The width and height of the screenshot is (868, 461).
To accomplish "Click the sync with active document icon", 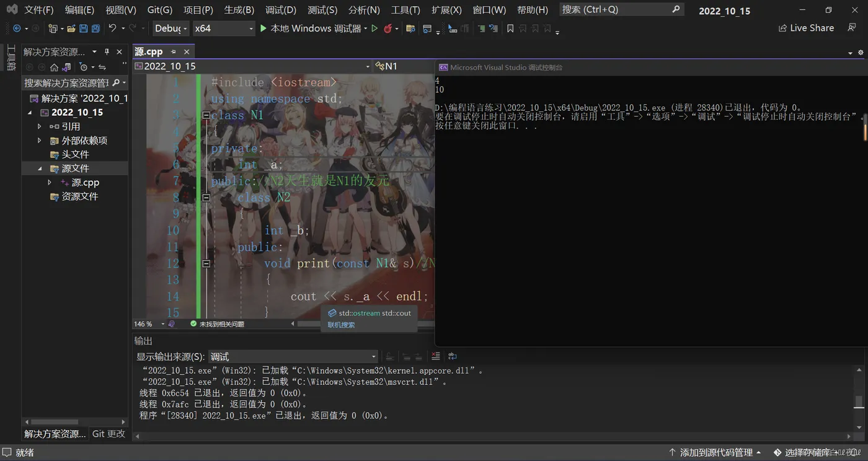I will pyautogui.click(x=102, y=67).
